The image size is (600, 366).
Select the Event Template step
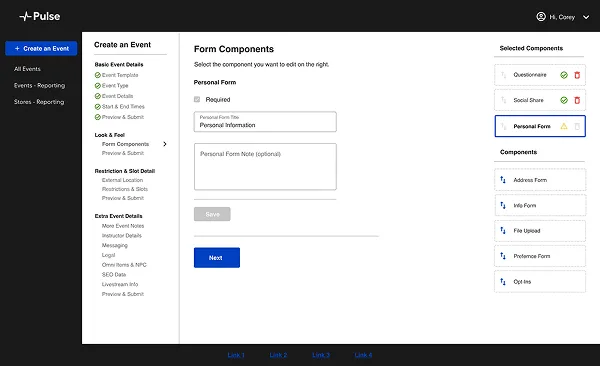pos(120,75)
